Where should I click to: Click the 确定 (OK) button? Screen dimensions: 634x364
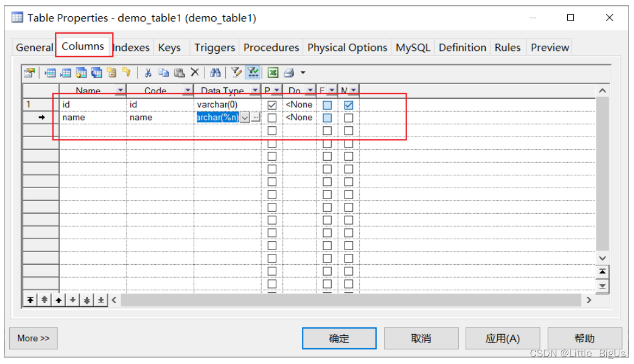(339, 339)
